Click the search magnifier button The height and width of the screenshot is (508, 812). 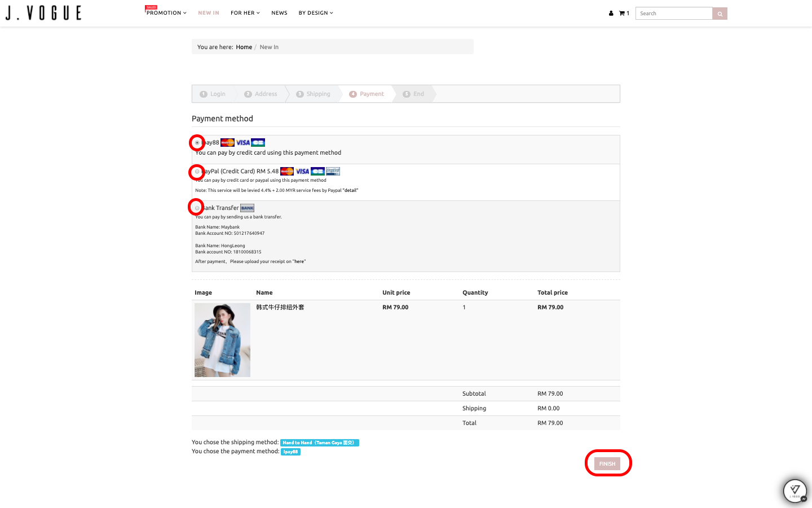point(720,14)
